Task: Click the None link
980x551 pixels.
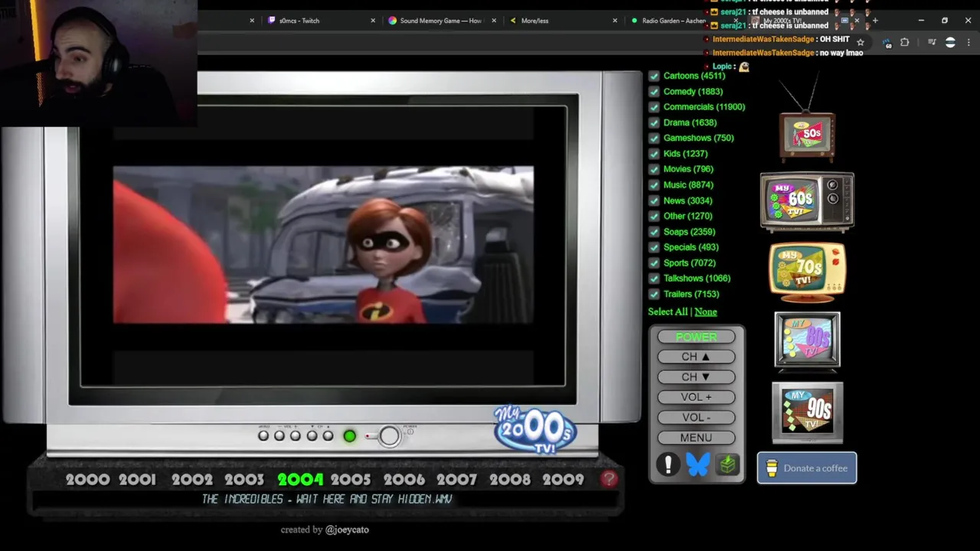Action: pyautogui.click(x=705, y=311)
